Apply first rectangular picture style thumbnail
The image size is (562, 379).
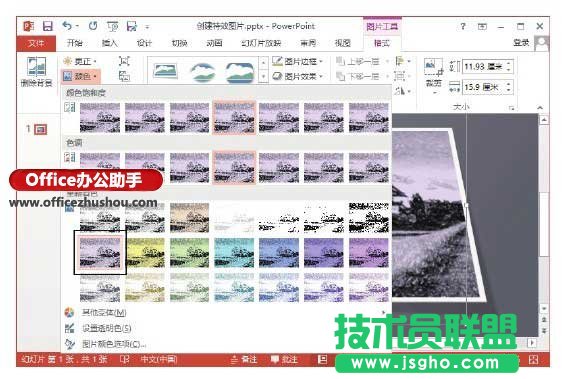[165, 71]
